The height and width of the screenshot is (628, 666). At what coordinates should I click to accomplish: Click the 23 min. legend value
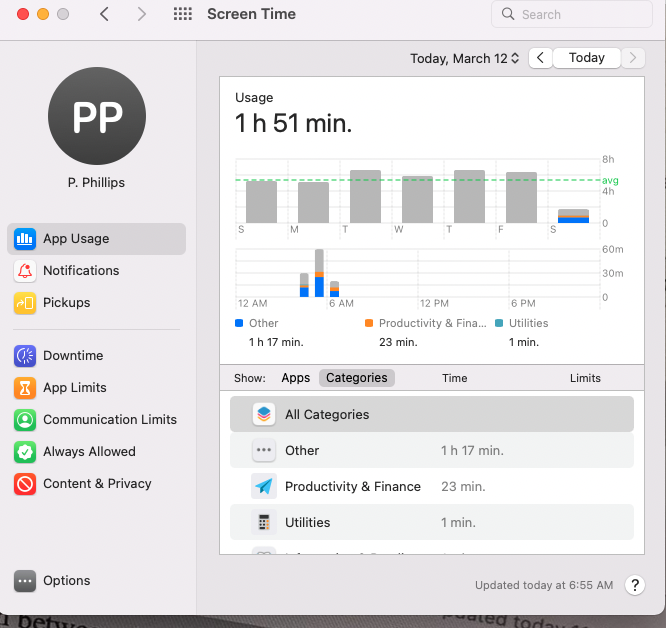398,342
